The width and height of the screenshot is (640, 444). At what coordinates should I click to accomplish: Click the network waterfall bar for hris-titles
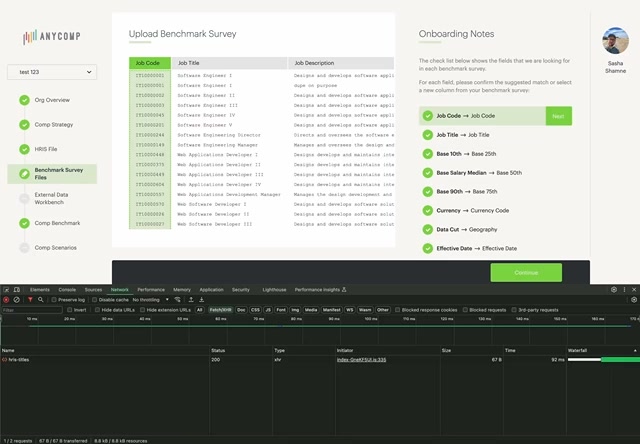[x=602, y=359]
